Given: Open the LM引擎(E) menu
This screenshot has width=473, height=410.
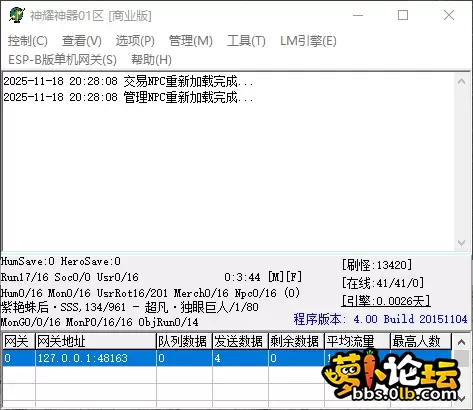Looking at the screenshot, I should click(308, 41).
